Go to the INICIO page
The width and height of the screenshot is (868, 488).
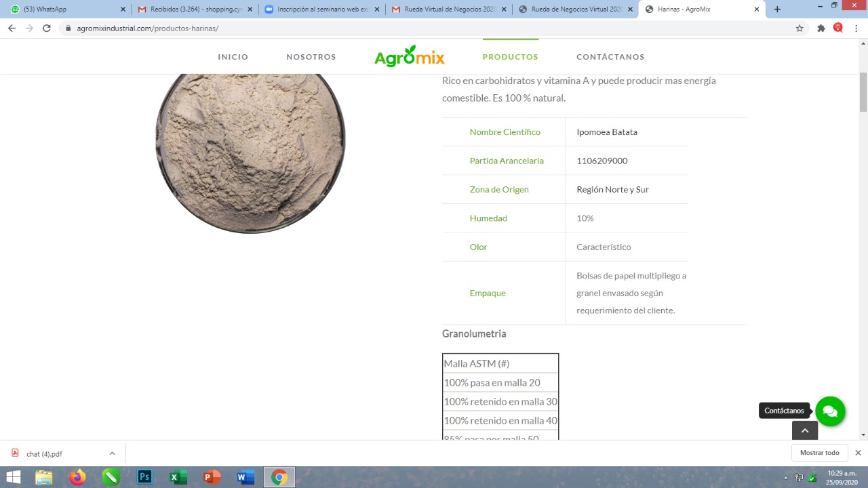click(x=233, y=57)
